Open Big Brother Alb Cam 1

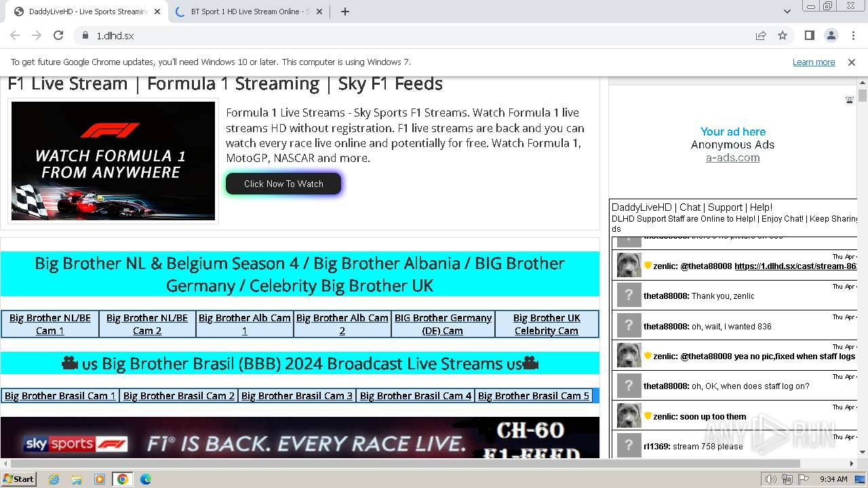tap(245, 324)
